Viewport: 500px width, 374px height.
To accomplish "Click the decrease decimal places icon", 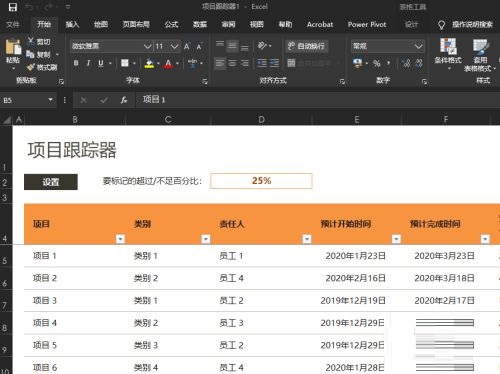I will pyautogui.click(x=419, y=63).
